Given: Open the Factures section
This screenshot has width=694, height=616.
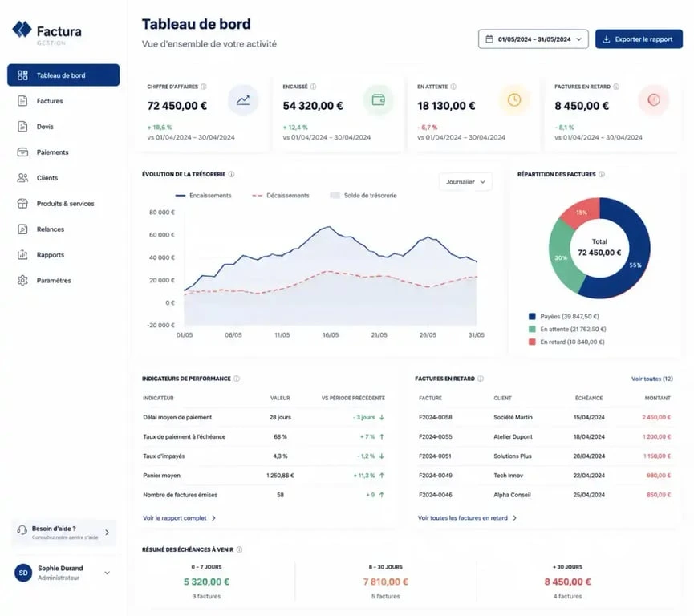Looking at the screenshot, I should click(x=63, y=101).
